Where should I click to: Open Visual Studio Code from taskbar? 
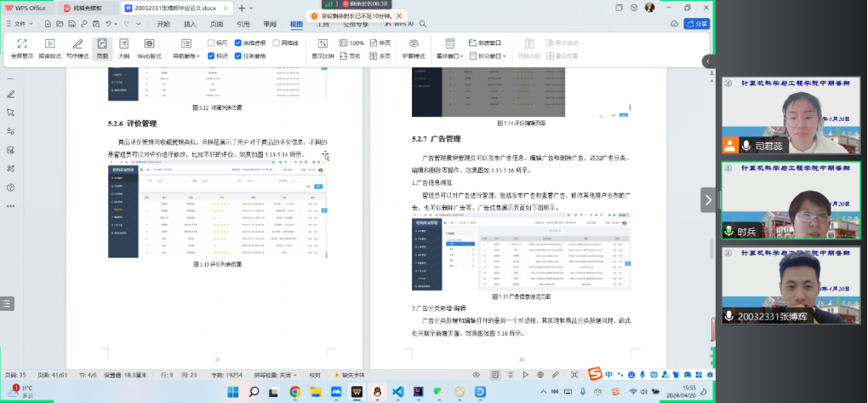397,390
